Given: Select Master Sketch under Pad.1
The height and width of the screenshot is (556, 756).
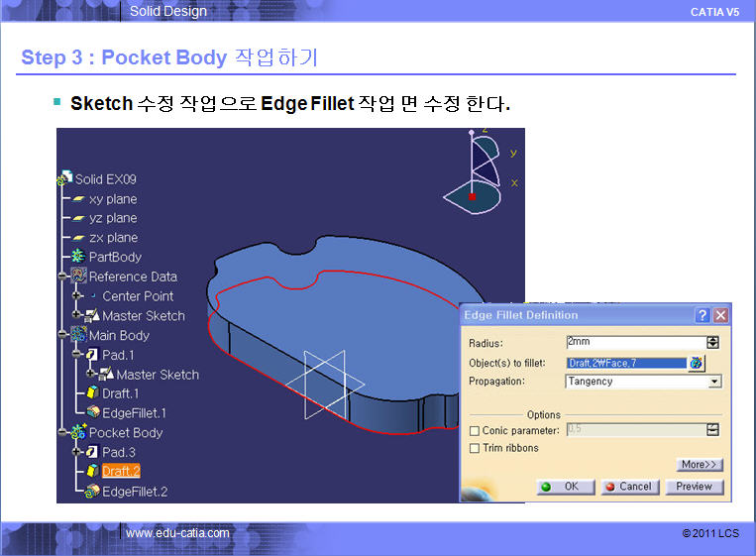Looking at the screenshot, I should tap(158, 375).
